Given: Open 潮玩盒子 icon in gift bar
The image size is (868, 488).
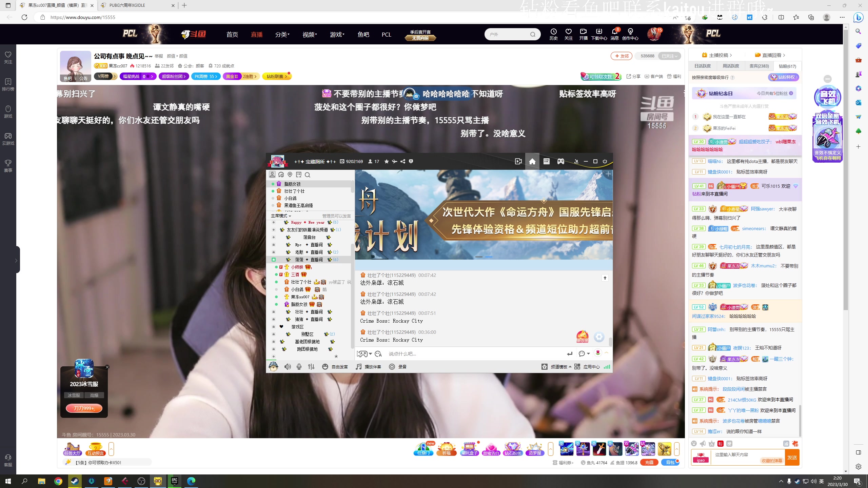Looking at the screenshot, I should (469, 449).
